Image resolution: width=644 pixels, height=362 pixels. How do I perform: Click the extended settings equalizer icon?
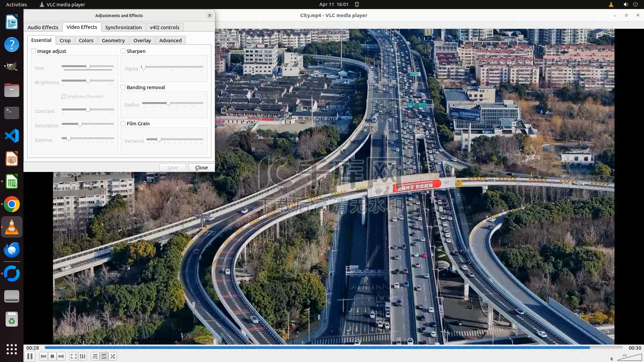(x=83, y=356)
